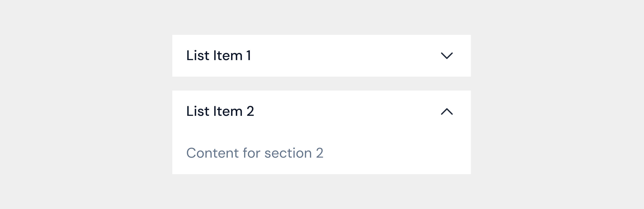Click the word "List" in List Item 2
The image size is (644, 209).
[198, 111]
